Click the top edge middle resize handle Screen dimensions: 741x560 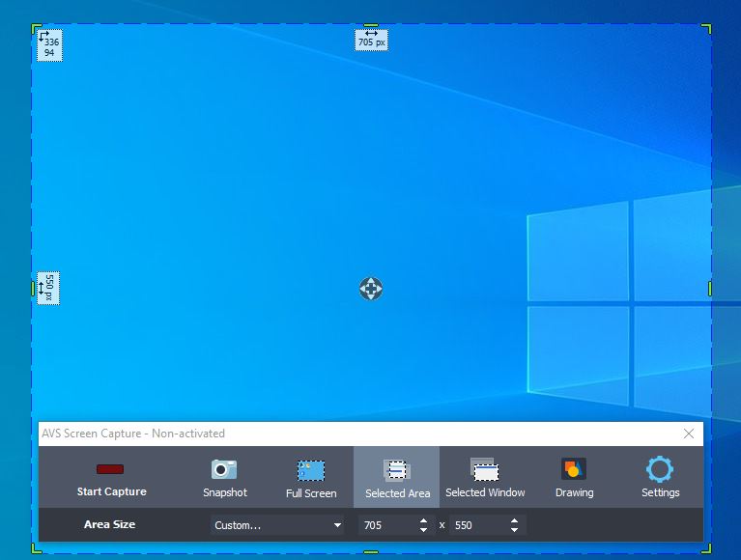tap(371, 25)
